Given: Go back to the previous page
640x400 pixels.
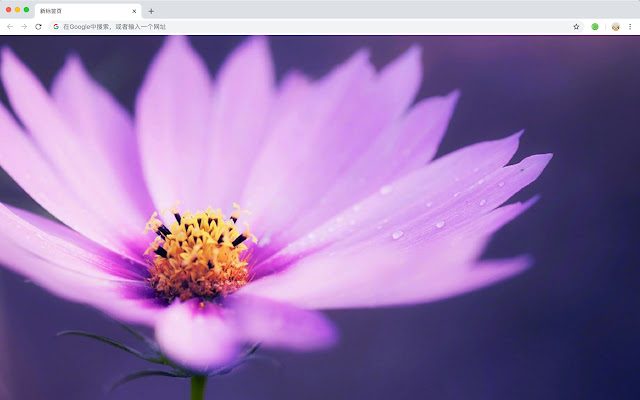Looking at the screenshot, I should pos(10,27).
